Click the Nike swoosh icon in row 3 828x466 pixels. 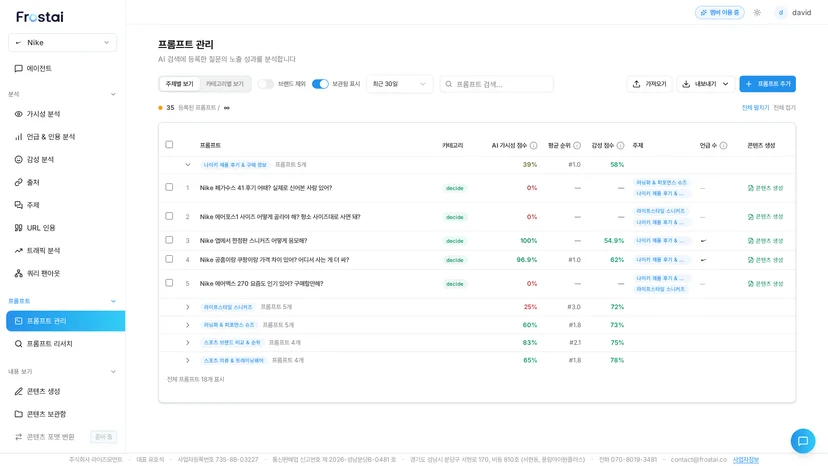pos(703,241)
